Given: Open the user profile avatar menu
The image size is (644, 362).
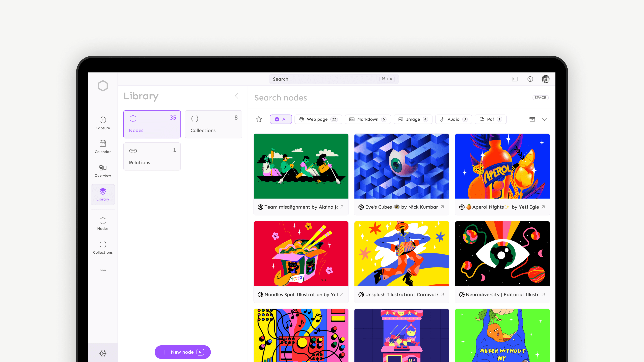Looking at the screenshot, I should [x=545, y=79].
